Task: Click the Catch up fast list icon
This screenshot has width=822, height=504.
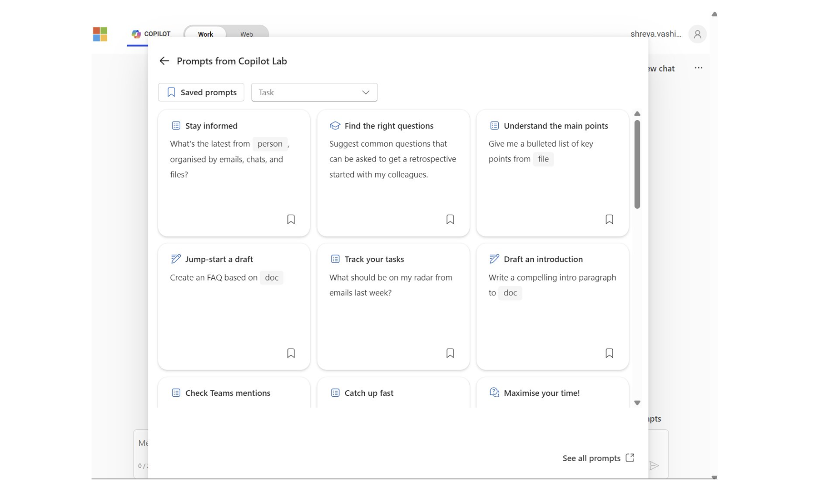Action: pos(335,393)
